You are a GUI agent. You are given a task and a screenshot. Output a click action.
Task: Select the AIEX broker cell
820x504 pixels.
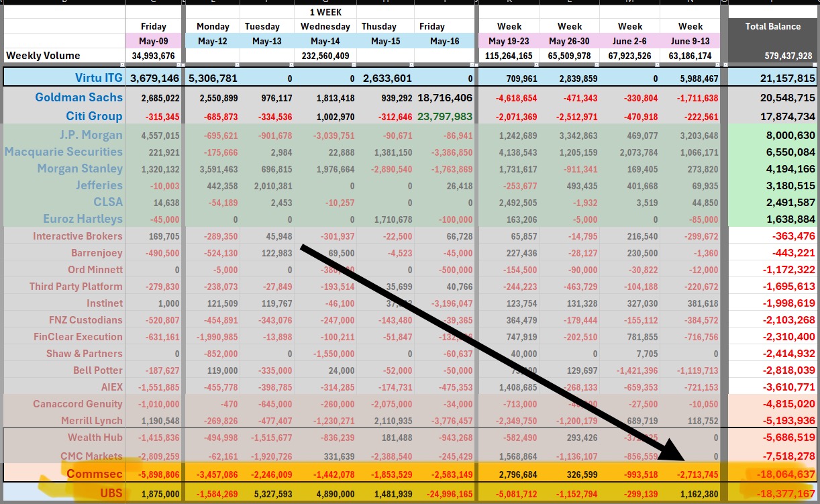pos(111,387)
